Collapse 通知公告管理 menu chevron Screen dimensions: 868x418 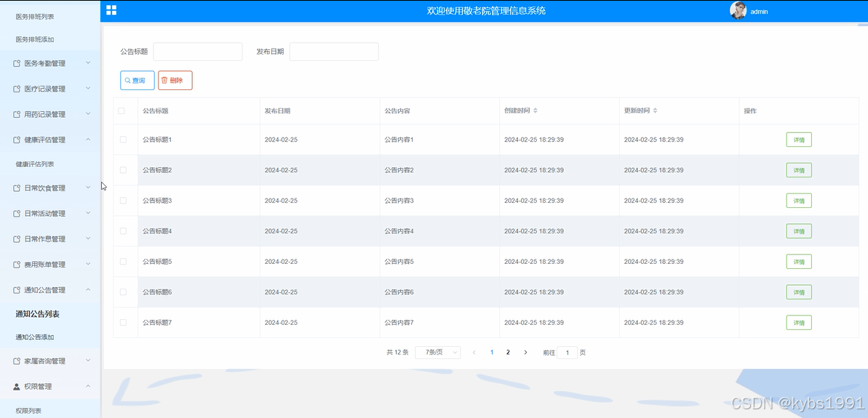click(88, 289)
